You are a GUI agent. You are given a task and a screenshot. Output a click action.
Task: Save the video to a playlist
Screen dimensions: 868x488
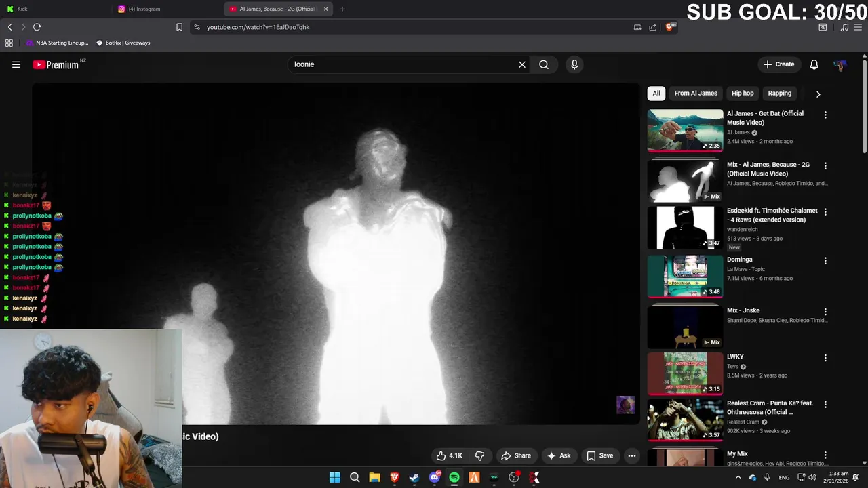(600, 455)
